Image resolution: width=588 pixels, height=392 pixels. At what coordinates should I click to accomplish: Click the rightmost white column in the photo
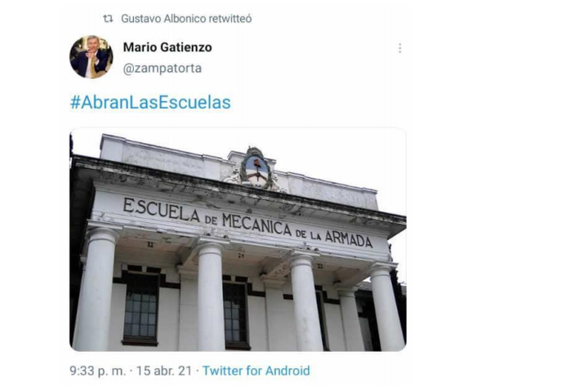(386, 309)
